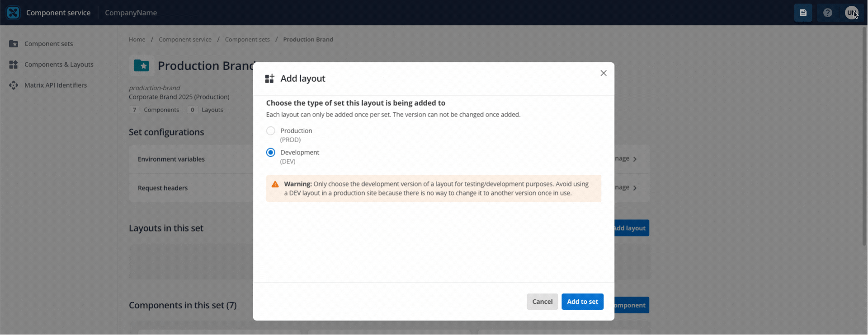
Task: Close the Add layout dialog
Action: pyautogui.click(x=603, y=73)
